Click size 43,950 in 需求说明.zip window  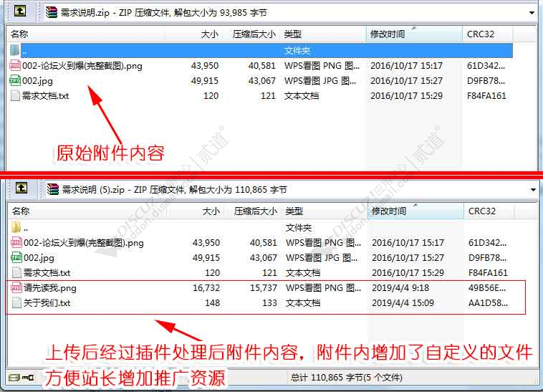pos(205,65)
